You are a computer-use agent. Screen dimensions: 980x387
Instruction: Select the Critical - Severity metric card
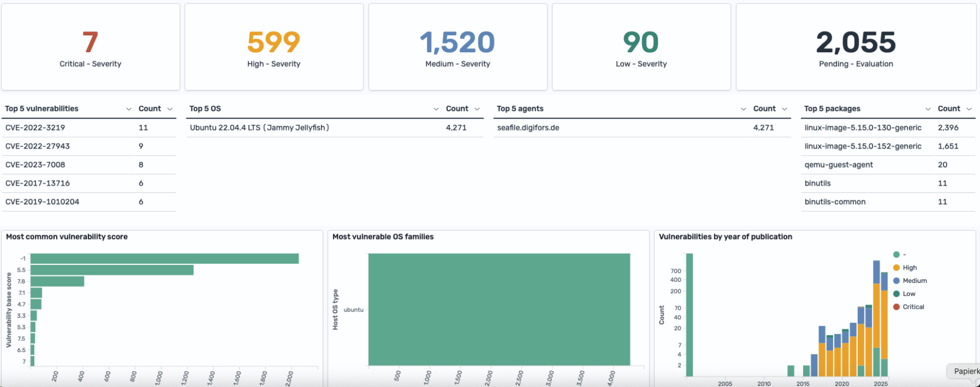click(91, 47)
